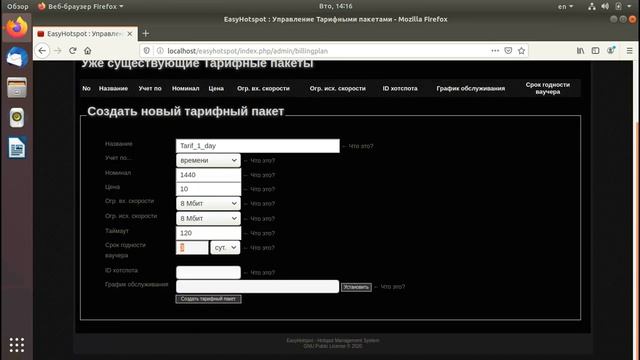640x360 pixels.
Task: Open the network status indicator
Action: 592,6
